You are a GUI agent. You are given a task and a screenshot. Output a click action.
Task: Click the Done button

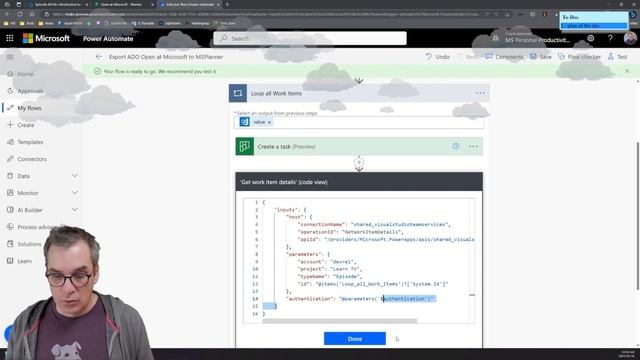(x=355, y=339)
